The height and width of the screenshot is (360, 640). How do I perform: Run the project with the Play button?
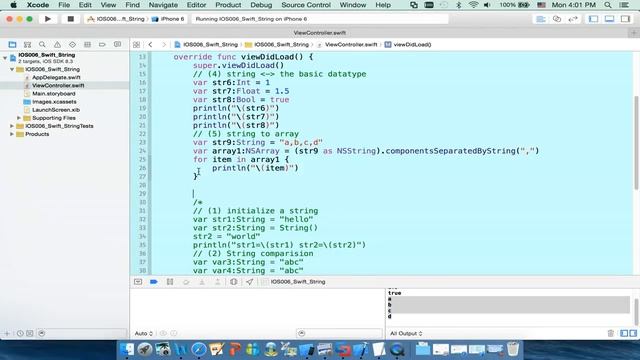click(48, 19)
